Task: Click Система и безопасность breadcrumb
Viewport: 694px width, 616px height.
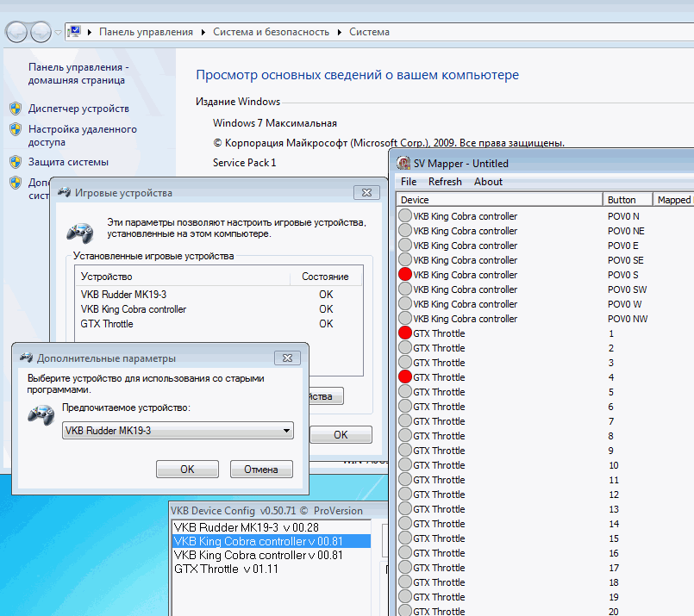Action: 271,32
